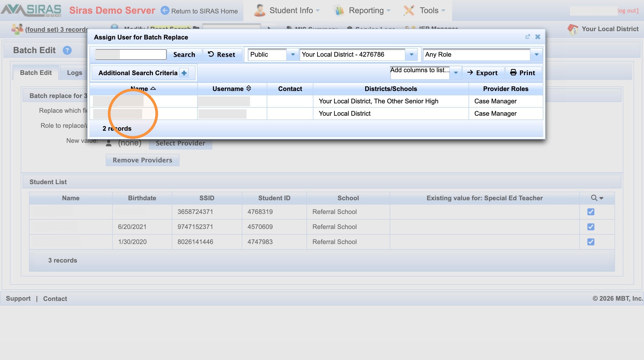
Task: Select the user row with only Your Local District
Action: click(x=316, y=114)
